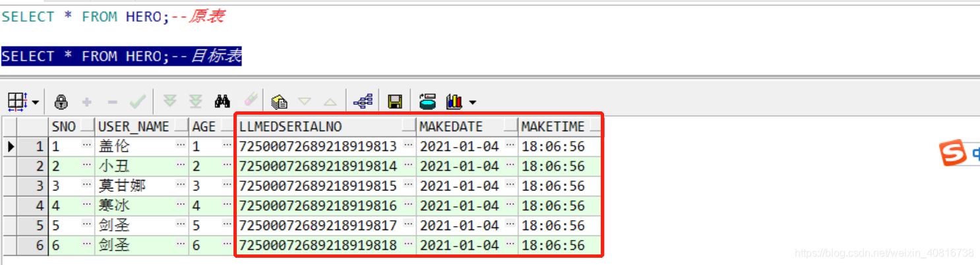Viewport: 980px width, 265px height.
Task: Open Single record view icon
Action: click(x=280, y=102)
